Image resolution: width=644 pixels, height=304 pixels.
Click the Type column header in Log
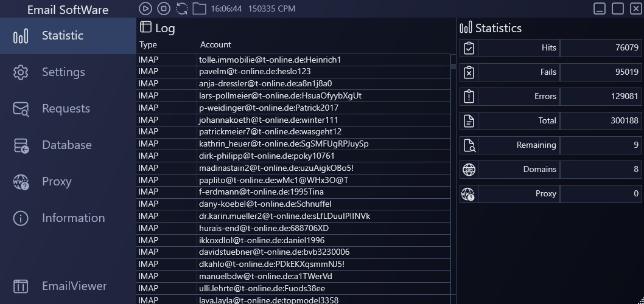(148, 45)
